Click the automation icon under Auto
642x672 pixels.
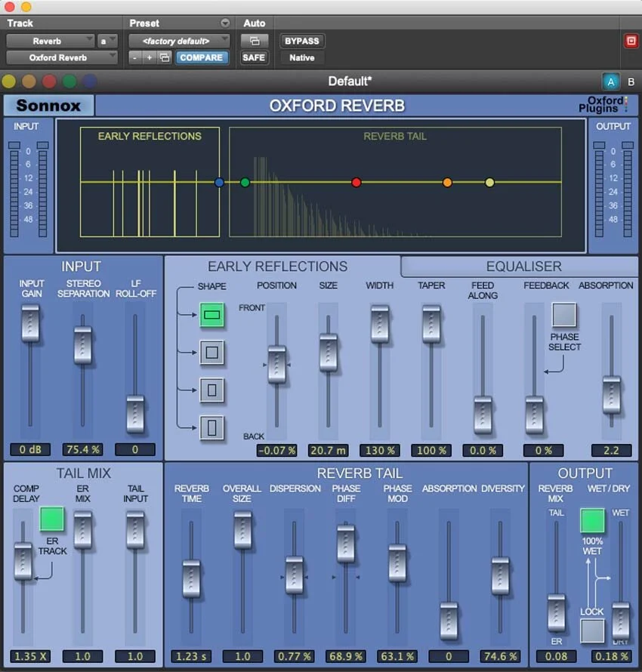tap(255, 41)
